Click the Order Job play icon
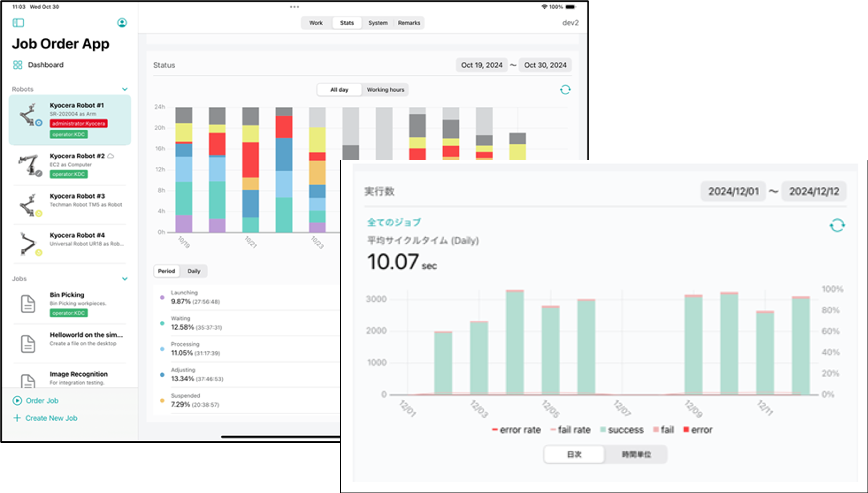868x493 pixels. [x=17, y=401]
